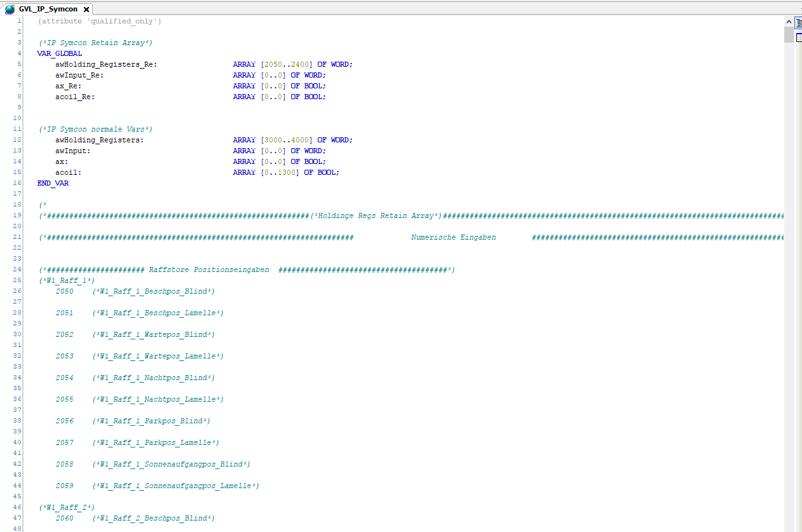The image size is (802, 532).
Task: Click line number 16 in the gutter
Action: tap(17, 183)
